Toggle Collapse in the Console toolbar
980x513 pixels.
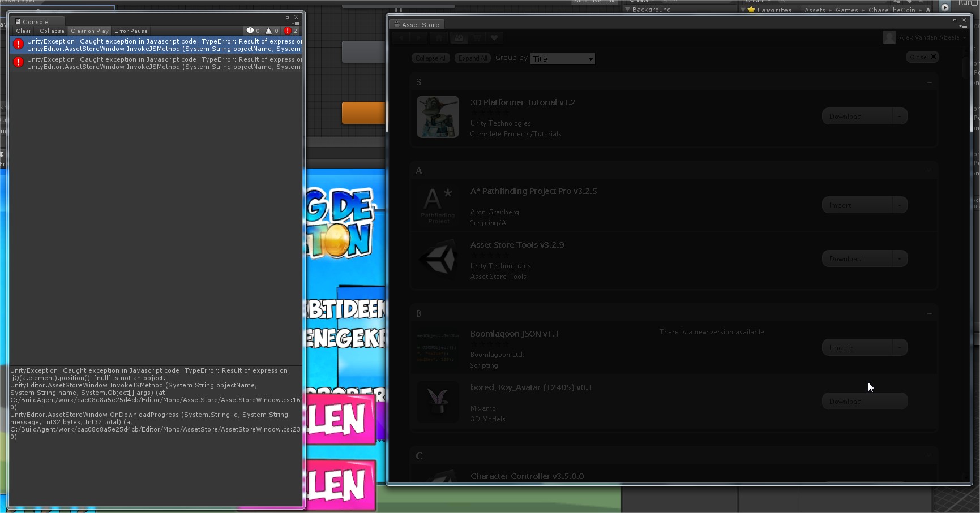click(x=52, y=31)
